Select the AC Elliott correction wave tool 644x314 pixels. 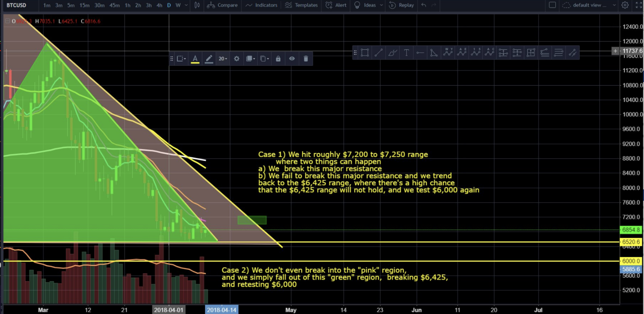(x=489, y=53)
